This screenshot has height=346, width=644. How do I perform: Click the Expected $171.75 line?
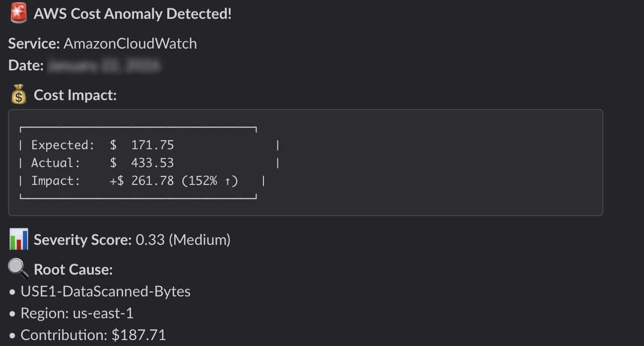(x=103, y=145)
